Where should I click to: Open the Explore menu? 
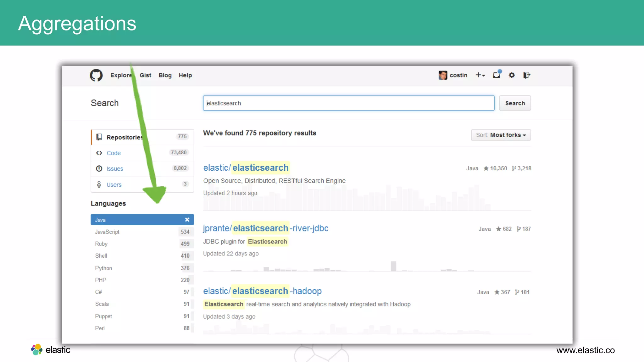click(x=121, y=75)
